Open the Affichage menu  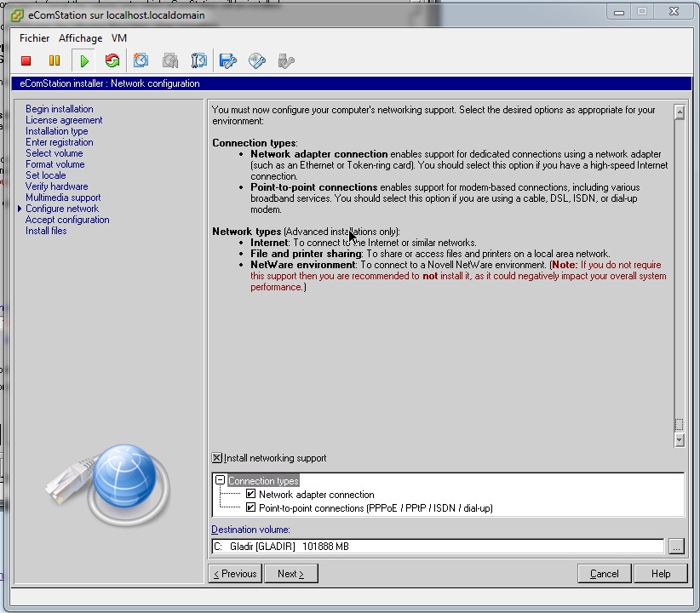point(80,38)
